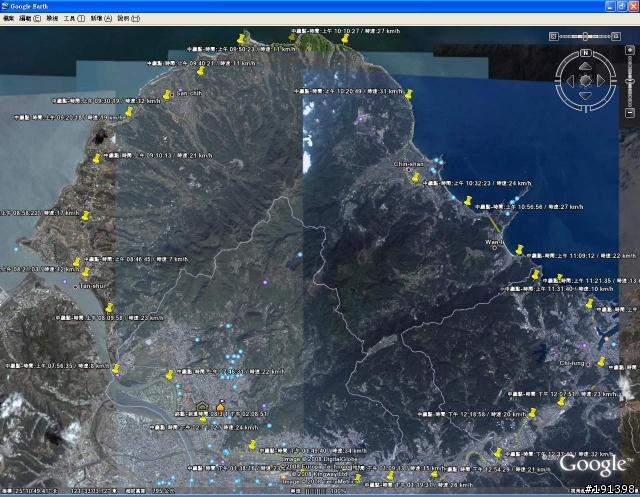Pan the map up with the compass arrow

[x=585, y=66]
